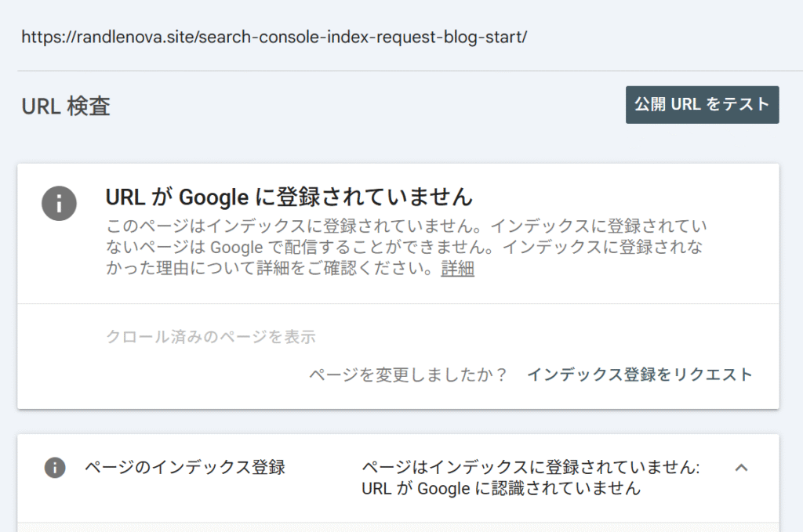The height and width of the screenshot is (532, 803).
Task: Click description line starting かった理由について
Action: 271,270
